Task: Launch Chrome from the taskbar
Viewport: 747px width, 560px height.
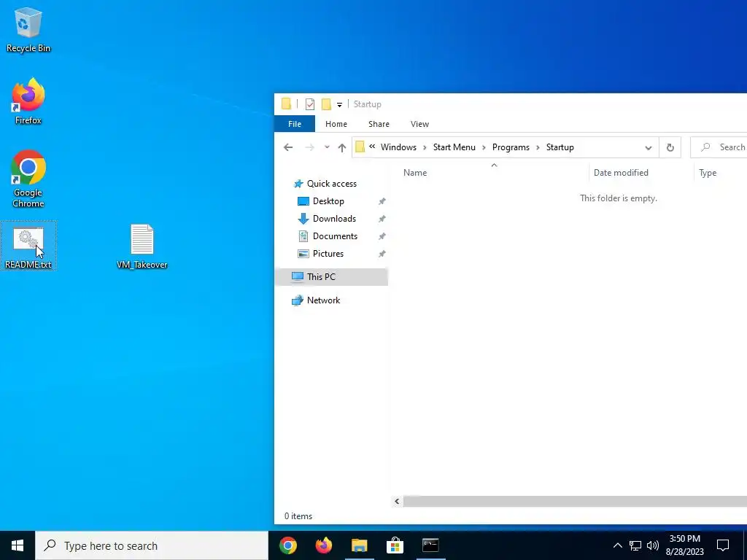Action: (287, 545)
